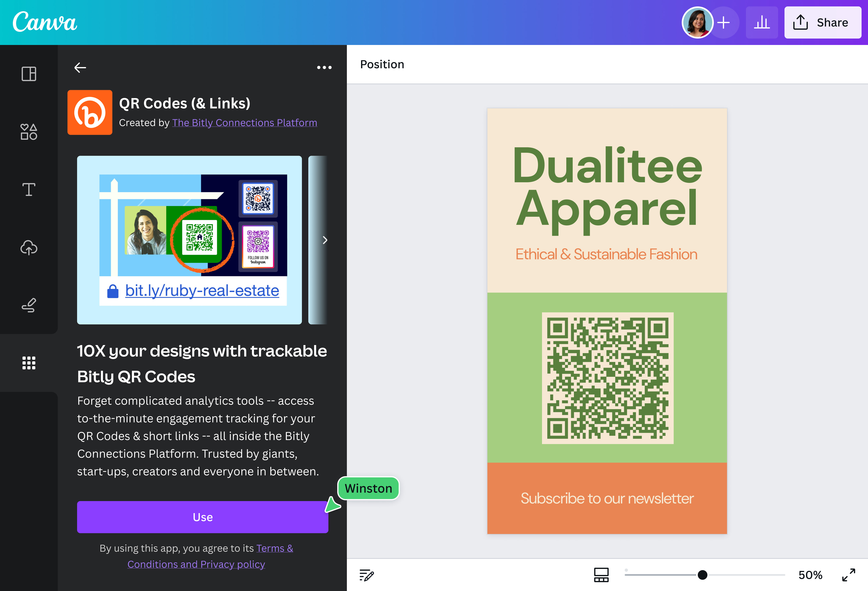Viewport: 868px width, 591px height.
Task: Select the Draw tool
Action: tap(29, 305)
